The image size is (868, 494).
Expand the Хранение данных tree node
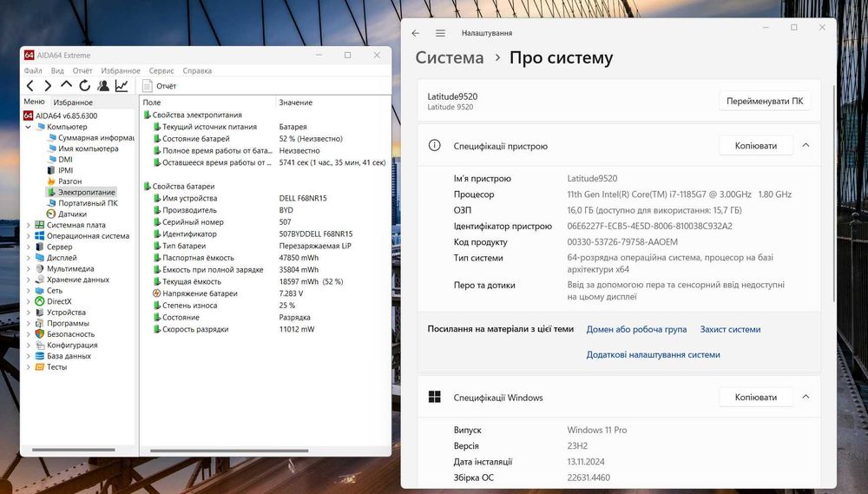(29, 280)
